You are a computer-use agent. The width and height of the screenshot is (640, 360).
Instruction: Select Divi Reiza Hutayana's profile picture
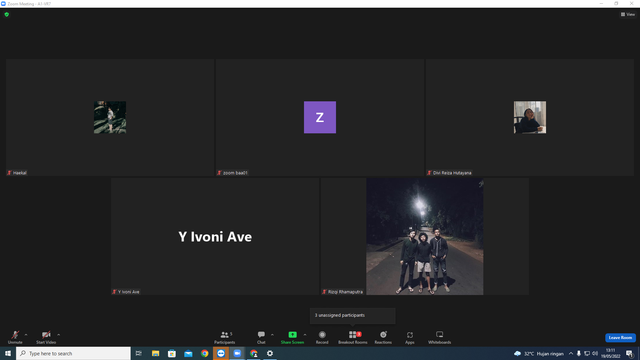[530, 117]
